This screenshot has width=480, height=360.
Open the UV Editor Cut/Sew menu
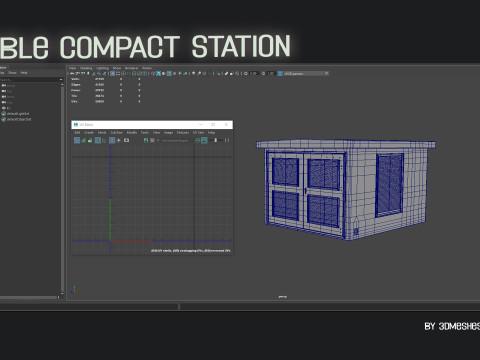pyautogui.click(x=116, y=133)
